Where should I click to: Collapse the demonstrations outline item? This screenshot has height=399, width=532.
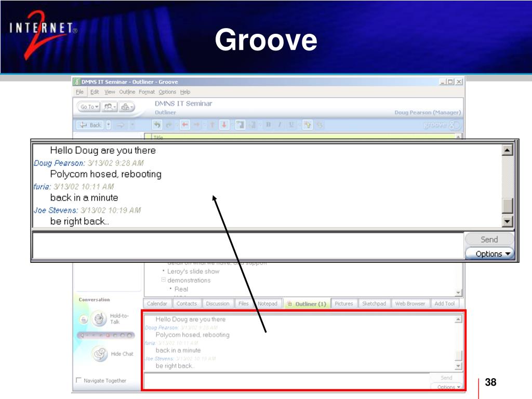click(164, 280)
